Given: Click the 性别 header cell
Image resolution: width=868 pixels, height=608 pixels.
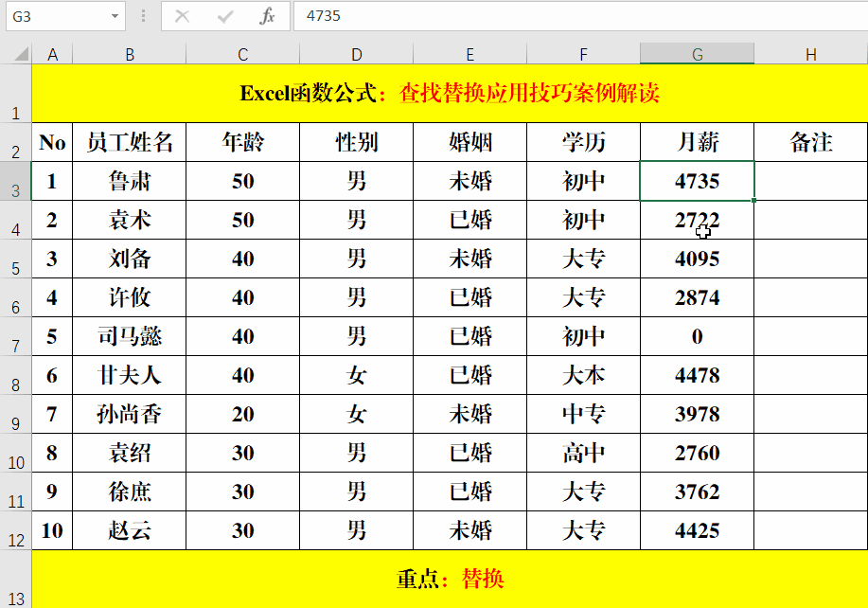Looking at the screenshot, I should 357,142.
